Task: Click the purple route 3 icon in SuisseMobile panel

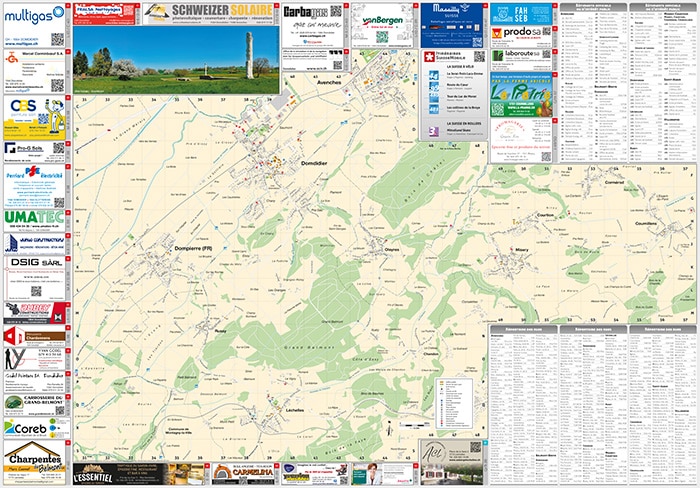Action: tap(433, 131)
